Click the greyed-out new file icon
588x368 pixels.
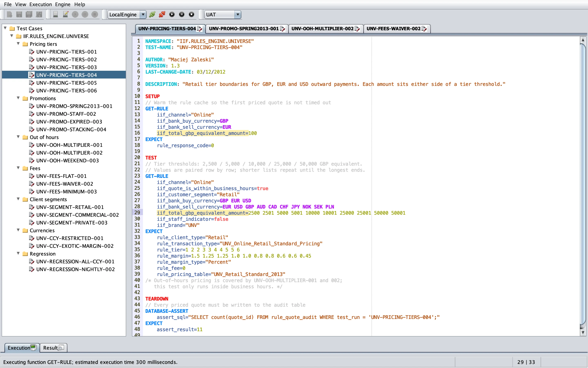coord(9,15)
